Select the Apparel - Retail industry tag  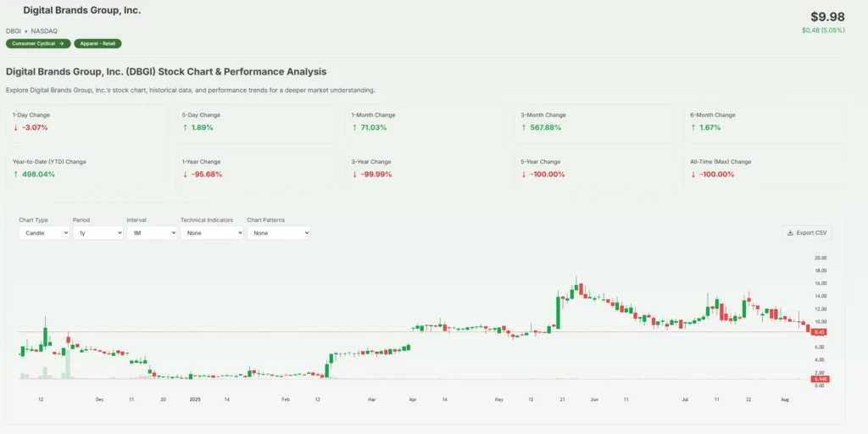tap(97, 43)
